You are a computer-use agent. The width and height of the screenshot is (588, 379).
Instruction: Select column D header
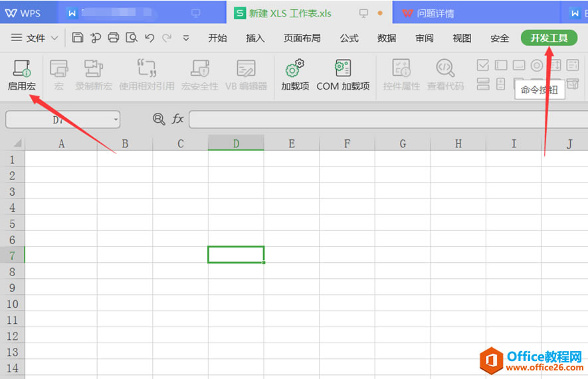[236, 143]
